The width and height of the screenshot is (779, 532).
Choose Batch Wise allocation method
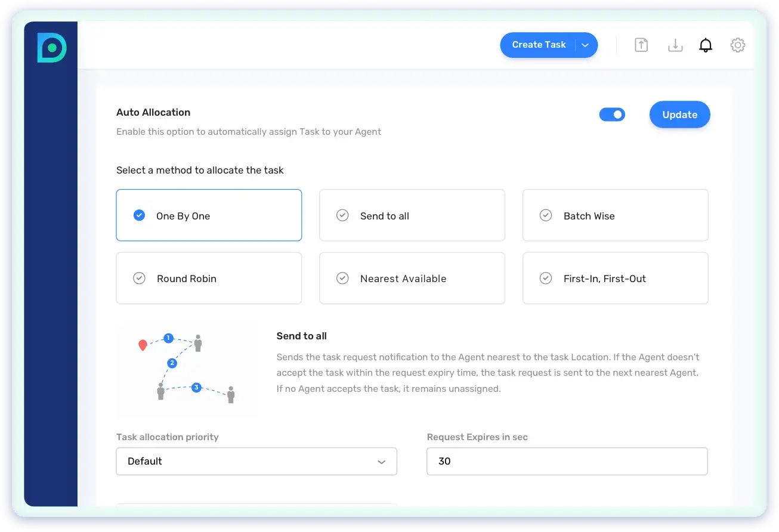coord(615,215)
